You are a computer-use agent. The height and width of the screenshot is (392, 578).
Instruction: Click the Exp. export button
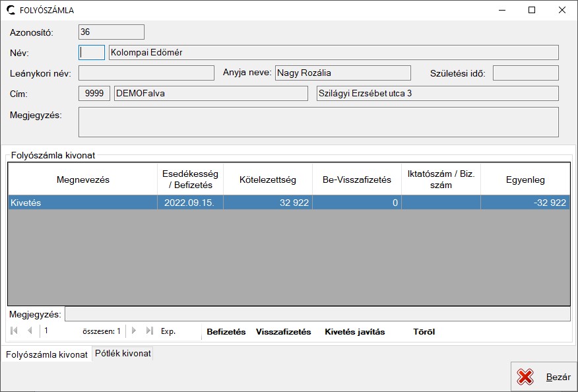(x=168, y=332)
